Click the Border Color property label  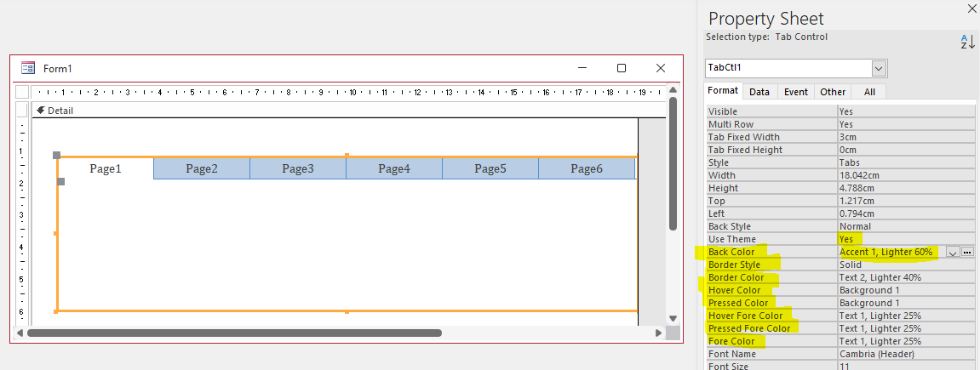[x=736, y=277]
